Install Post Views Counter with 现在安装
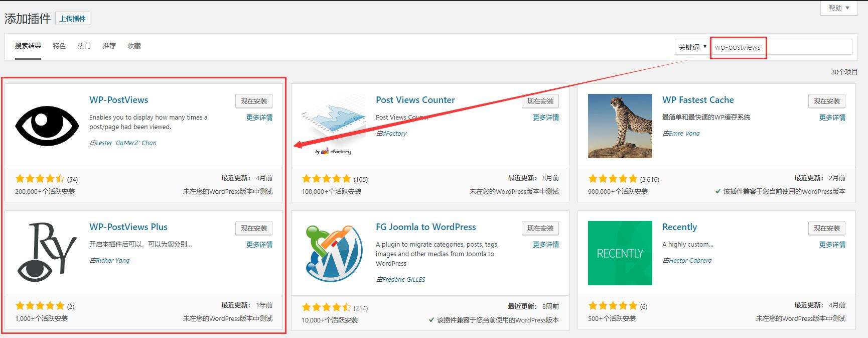 (x=540, y=101)
